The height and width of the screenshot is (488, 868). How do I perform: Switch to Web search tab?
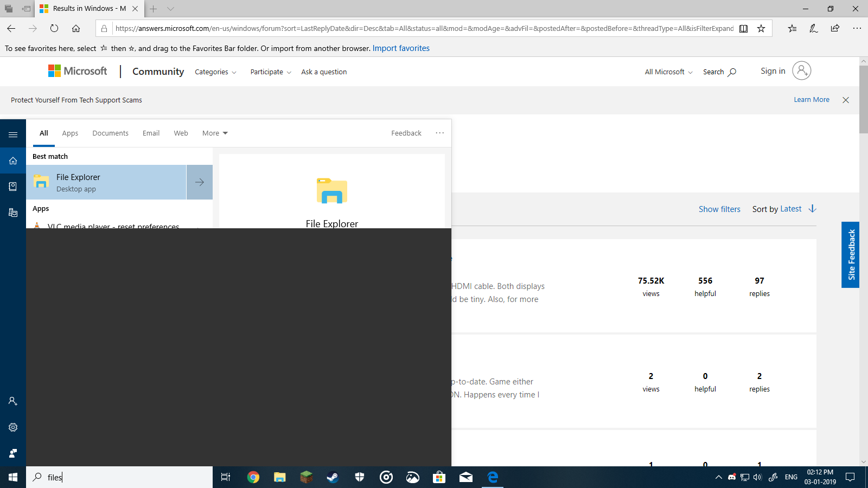tap(181, 133)
